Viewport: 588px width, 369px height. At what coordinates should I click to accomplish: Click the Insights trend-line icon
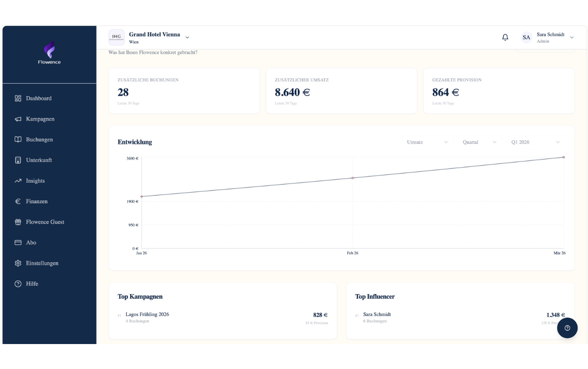18,181
